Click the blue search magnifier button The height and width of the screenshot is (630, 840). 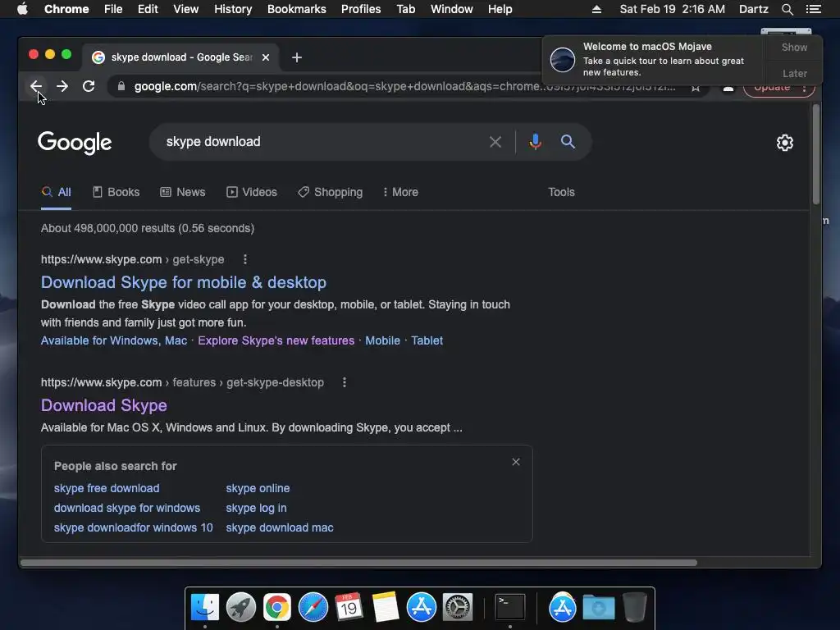click(568, 141)
